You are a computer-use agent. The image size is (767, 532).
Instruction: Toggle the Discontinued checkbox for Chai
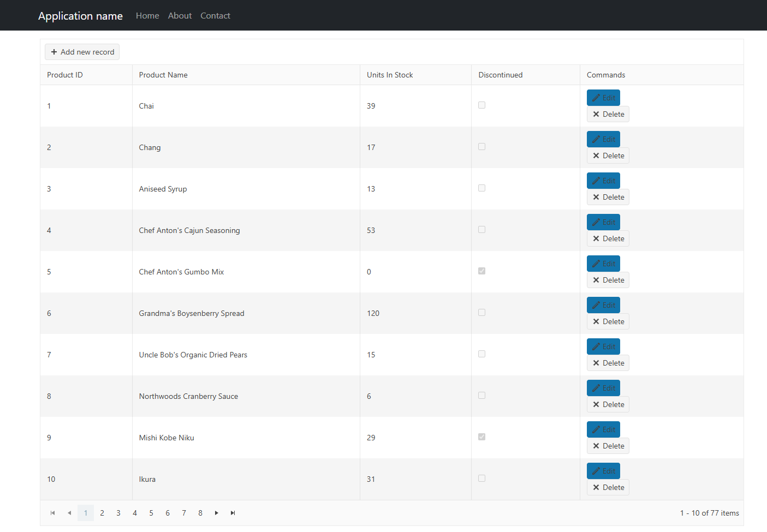pos(481,105)
